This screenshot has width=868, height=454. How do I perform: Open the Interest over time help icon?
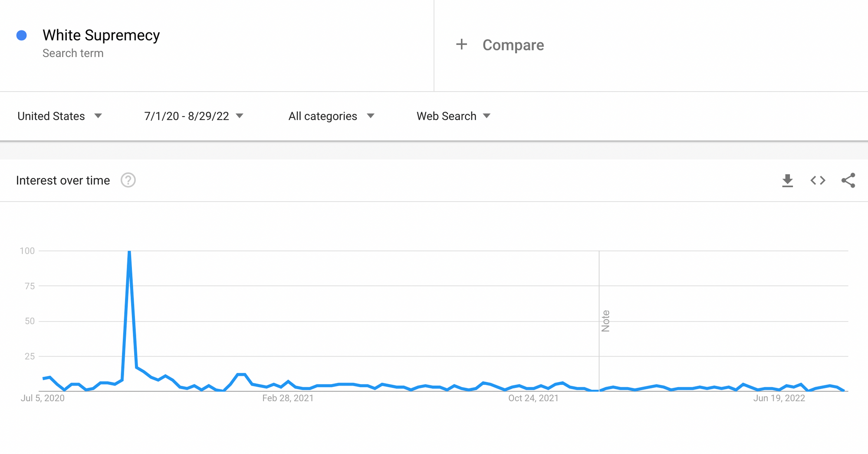(x=128, y=180)
